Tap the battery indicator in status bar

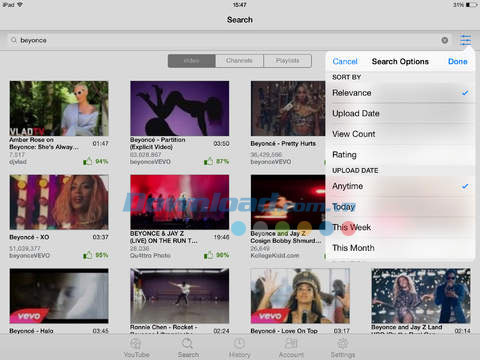pyautogui.click(x=472, y=5)
